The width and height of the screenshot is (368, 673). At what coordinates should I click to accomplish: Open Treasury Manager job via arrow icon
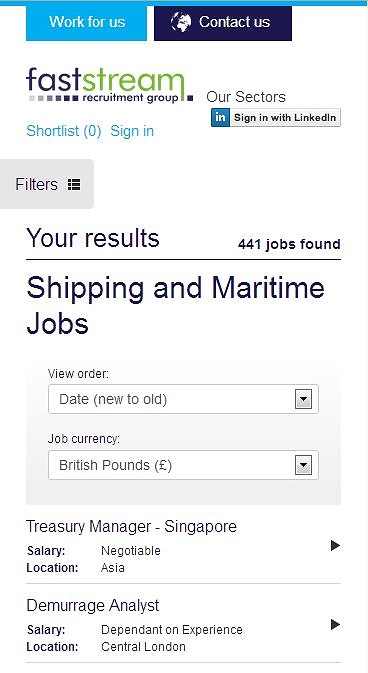pyautogui.click(x=335, y=546)
